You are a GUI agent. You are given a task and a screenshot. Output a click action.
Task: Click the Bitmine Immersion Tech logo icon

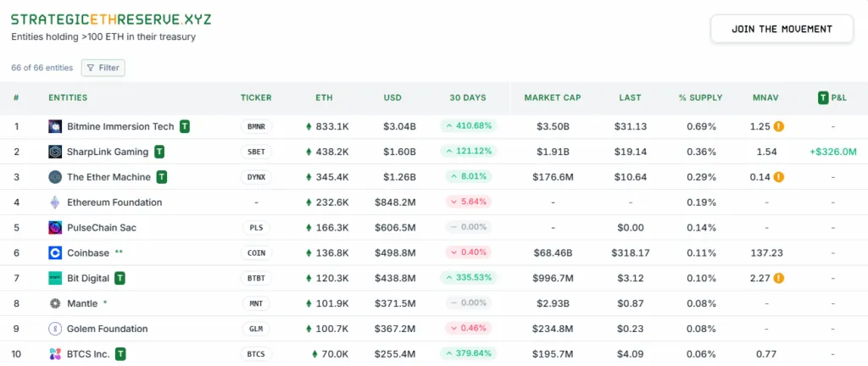click(55, 126)
